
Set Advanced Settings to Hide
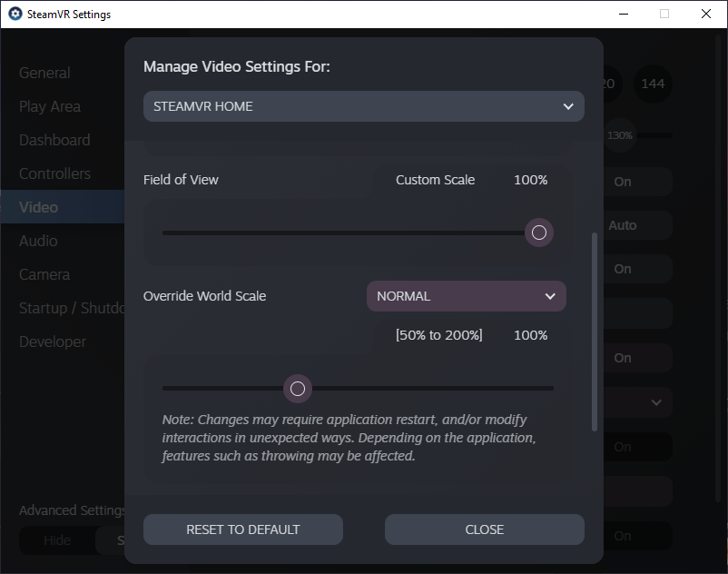point(57,540)
